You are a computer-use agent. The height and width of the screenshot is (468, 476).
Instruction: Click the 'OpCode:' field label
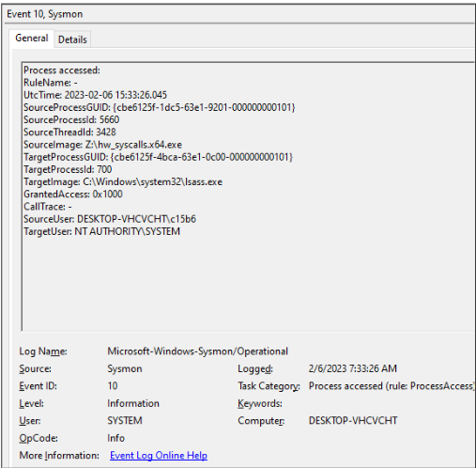pyautogui.click(x=38, y=438)
